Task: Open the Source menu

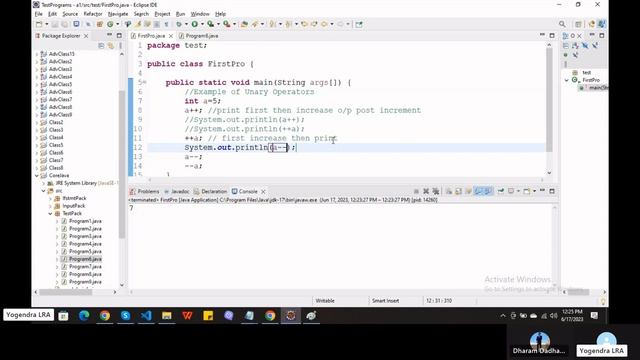Action: (x=70, y=14)
